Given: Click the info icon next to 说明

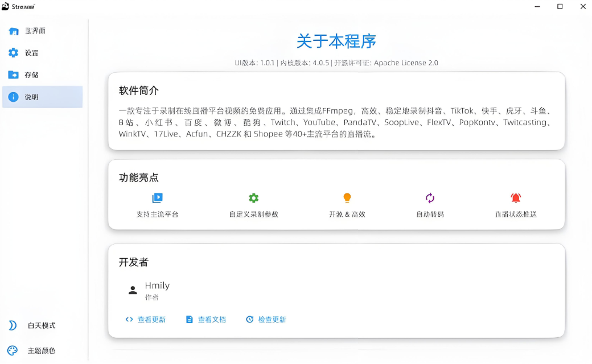Looking at the screenshot, I should [14, 96].
